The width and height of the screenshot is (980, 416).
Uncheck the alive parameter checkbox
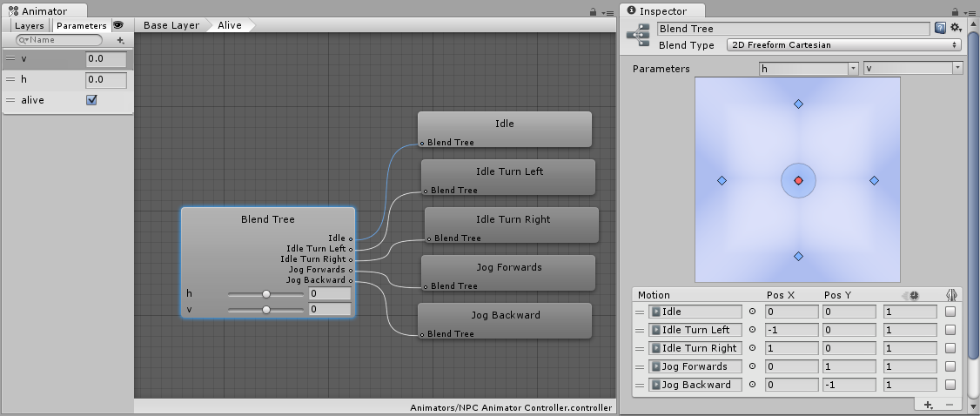pyautogui.click(x=91, y=100)
